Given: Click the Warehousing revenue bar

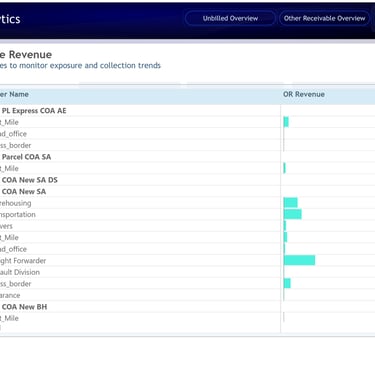Looking at the screenshot, I should click(291, 202).
